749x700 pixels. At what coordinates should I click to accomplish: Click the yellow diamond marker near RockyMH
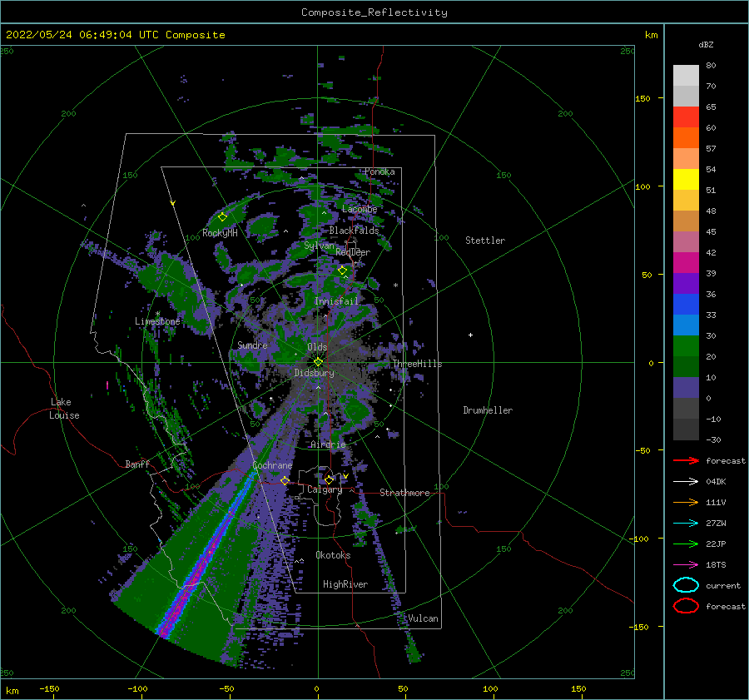[222, 217]
